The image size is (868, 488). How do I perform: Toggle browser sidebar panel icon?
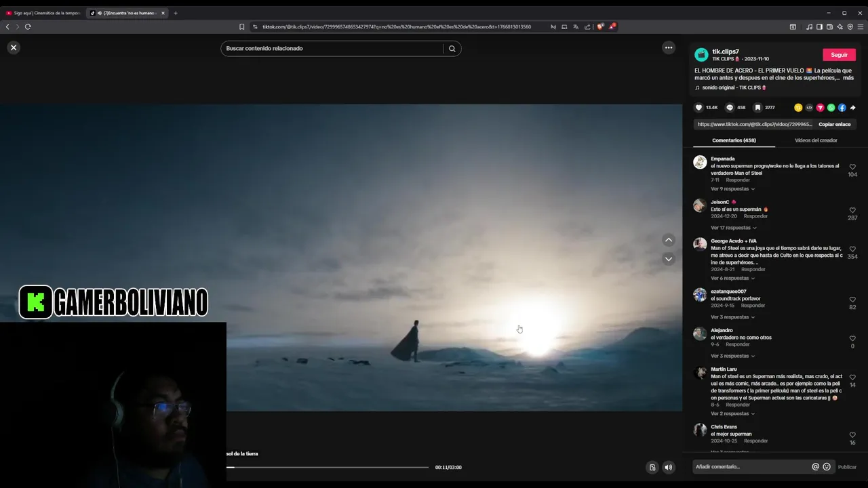[819, 26]
